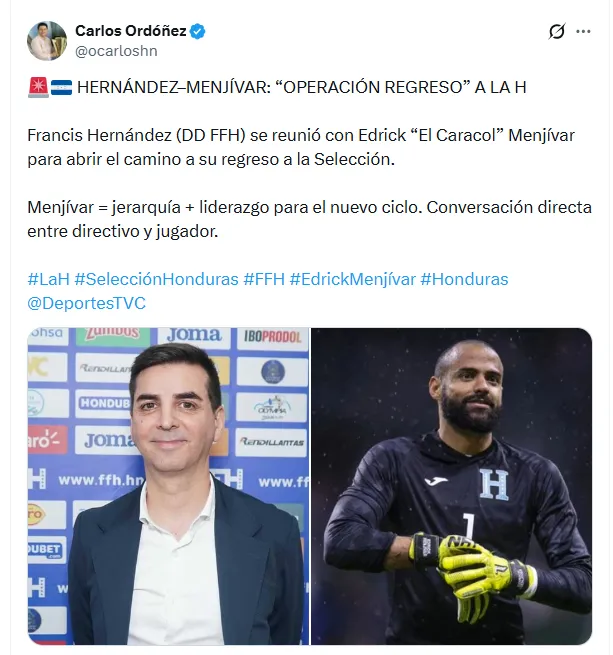Open the photo of man in blazer
This screenshot has width=613, height=655.
click(168, 486)
